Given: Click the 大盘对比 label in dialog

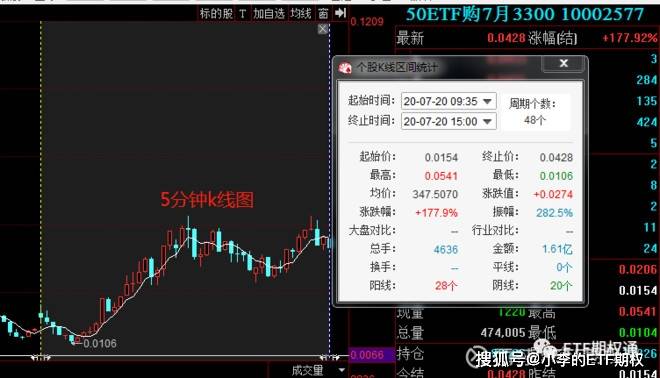Looking at the screenshot, I should 373,231.
